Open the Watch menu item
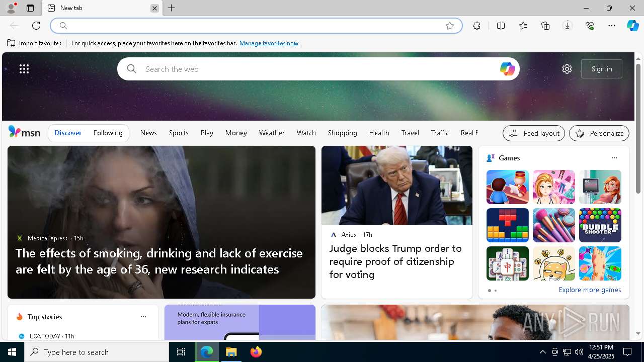The height and width of the screenshot is (362, 644). coord(306,133)
